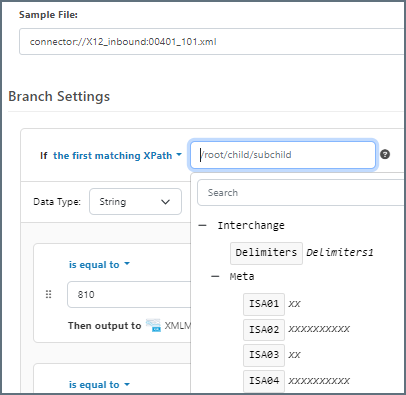Click the value field containing 810

pos(129,294)
